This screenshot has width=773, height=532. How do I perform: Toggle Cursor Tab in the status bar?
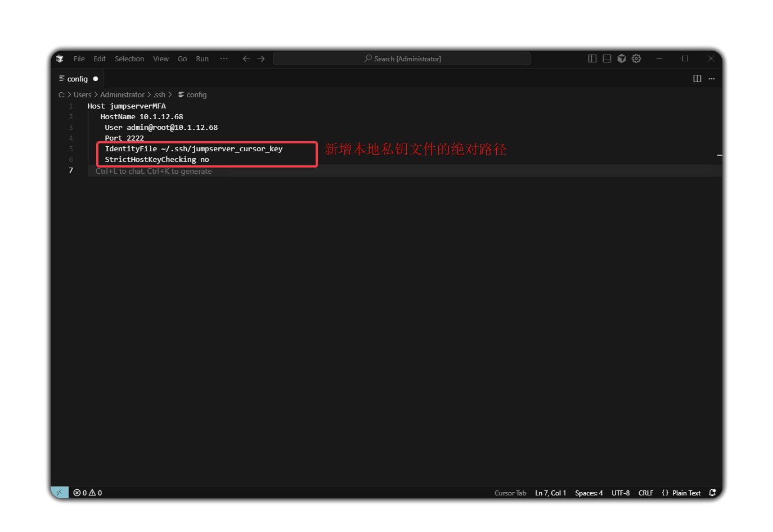[x=510, y=493]
